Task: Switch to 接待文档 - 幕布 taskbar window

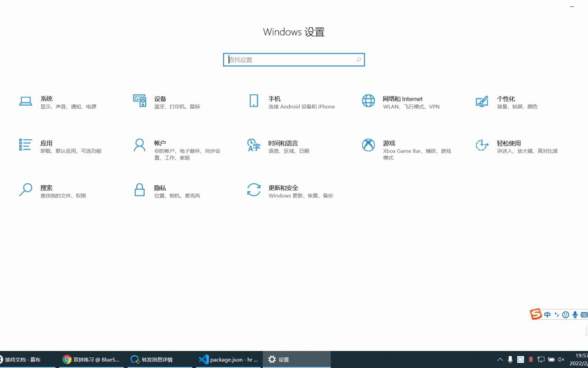Action: tap(27, 359)
